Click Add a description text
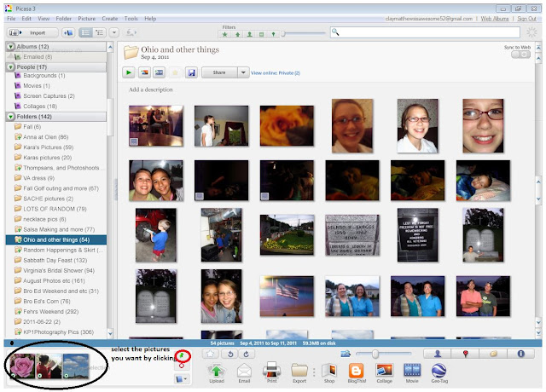The width and height of the screenshot is (546, 392). pos(151,89)
